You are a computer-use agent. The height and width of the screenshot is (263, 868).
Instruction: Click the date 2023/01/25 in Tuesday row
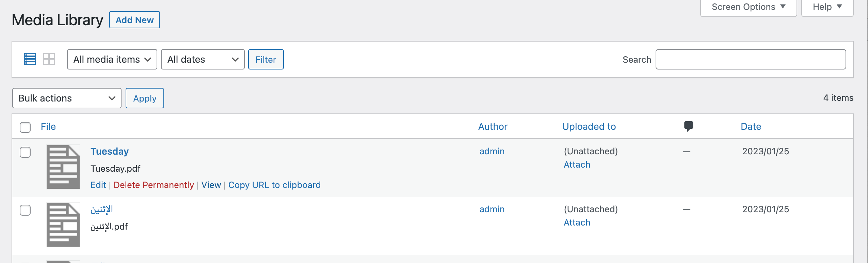click(766, 151)
